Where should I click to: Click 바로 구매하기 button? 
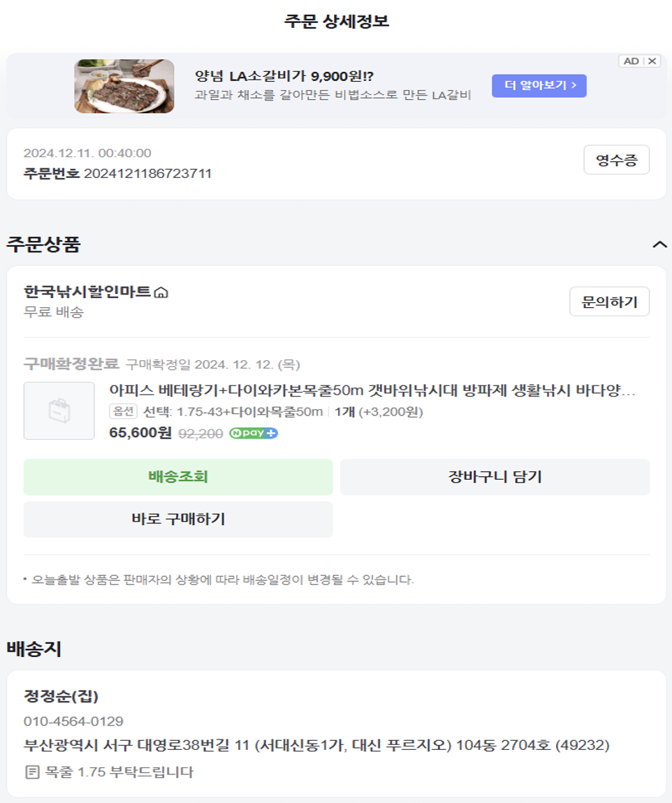[x=178, y=520]
